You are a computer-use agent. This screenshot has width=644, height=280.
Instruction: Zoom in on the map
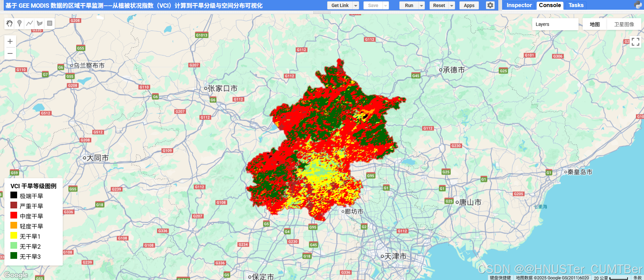[x=10, y=41]
